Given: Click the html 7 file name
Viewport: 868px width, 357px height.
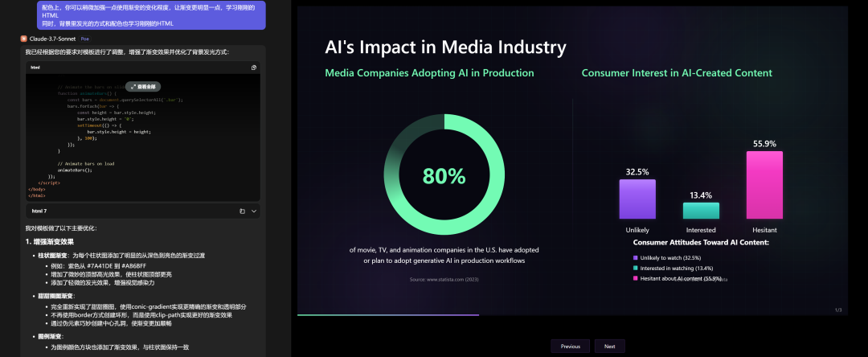Looking at the screenshot, I should coord(39,211).
